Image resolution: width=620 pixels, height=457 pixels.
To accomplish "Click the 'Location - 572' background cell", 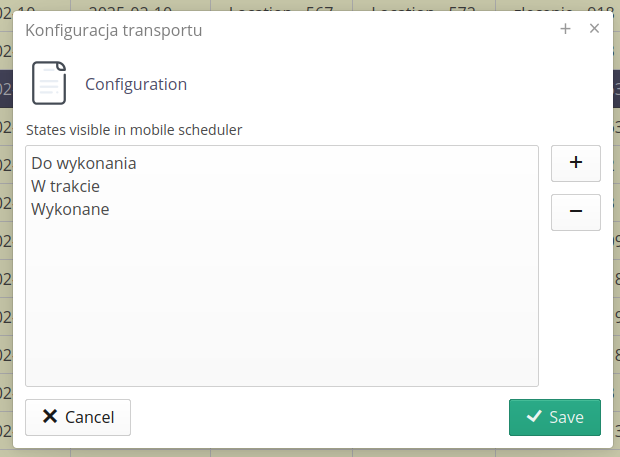I will 423,6.
